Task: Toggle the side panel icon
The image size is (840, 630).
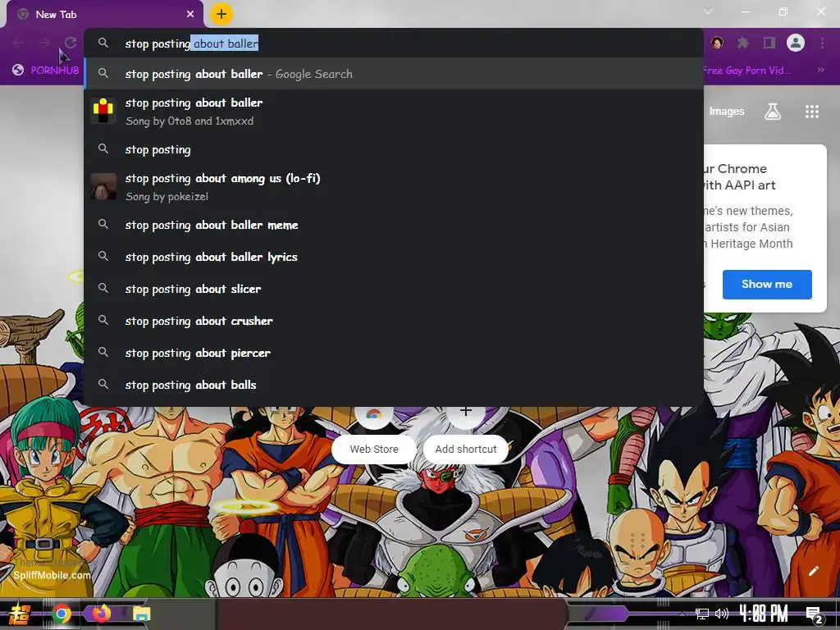Action: pos(769,43)
